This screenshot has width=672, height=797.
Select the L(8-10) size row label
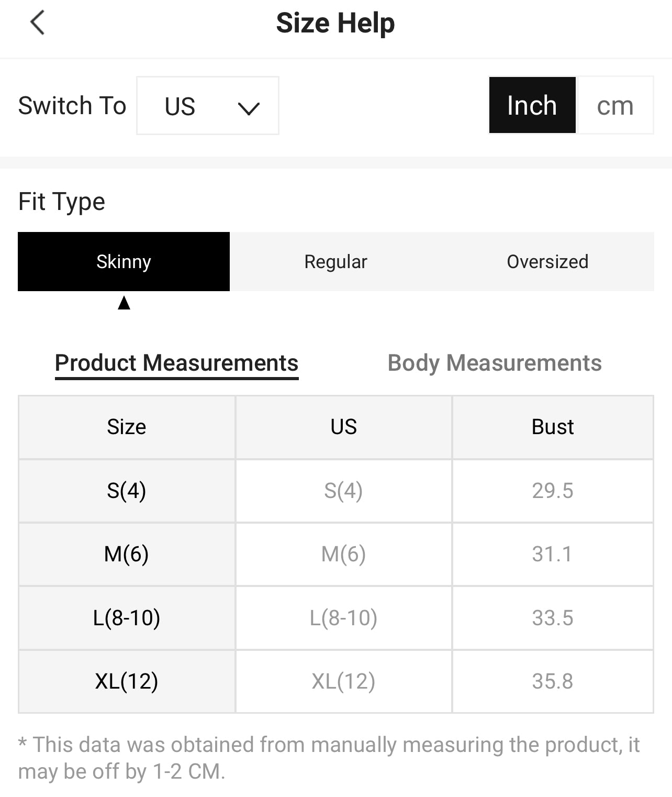point(127,618)
